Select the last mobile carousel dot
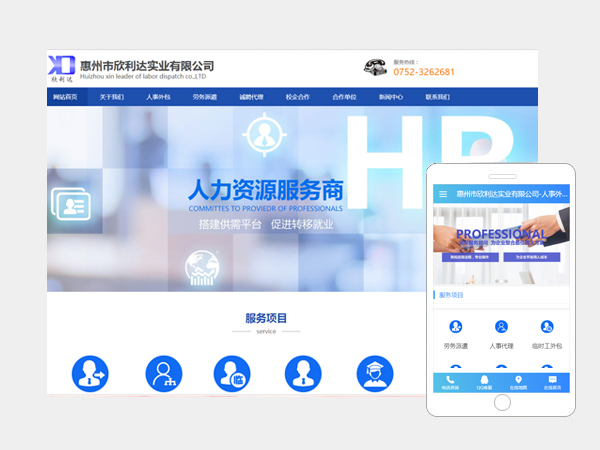 point(506,281)
